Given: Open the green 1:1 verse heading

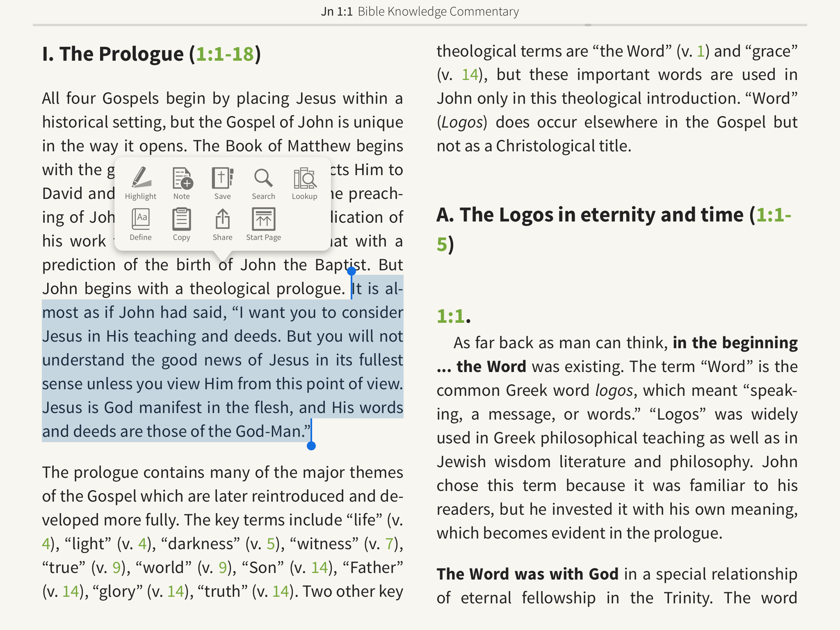Looking at the screenshot, I should coord(451,316).
